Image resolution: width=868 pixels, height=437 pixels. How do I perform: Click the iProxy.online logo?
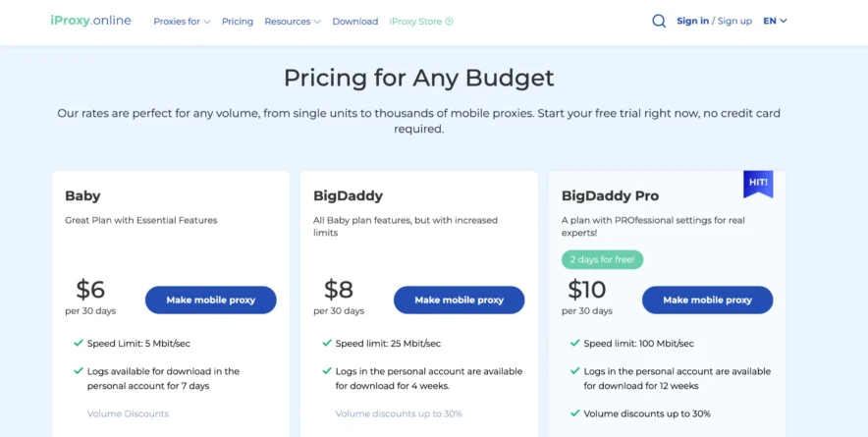90,21
